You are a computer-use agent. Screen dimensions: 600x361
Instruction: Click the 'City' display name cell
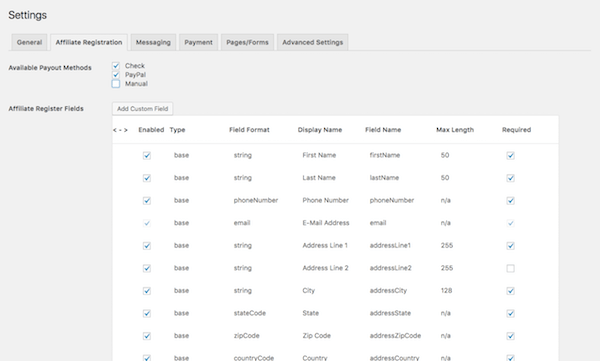(308, 291)
